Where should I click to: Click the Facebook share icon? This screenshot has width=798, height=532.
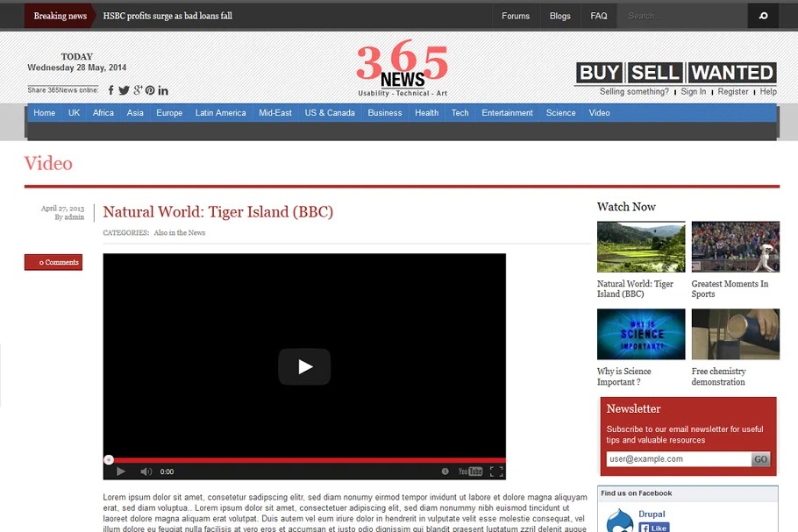click(111, 90)
